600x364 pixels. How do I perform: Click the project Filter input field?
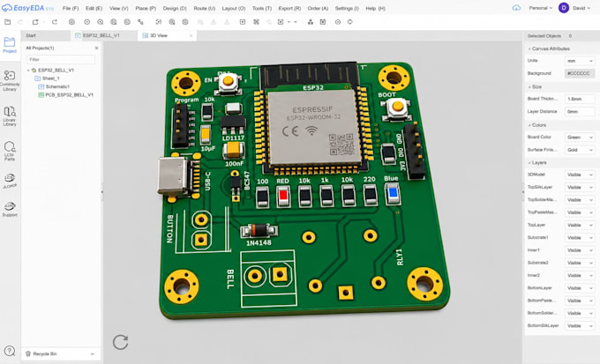(x=61, y=60)
